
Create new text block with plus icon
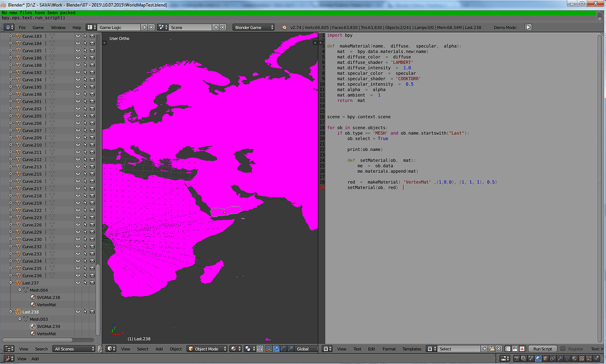click(x=485, y=349)
